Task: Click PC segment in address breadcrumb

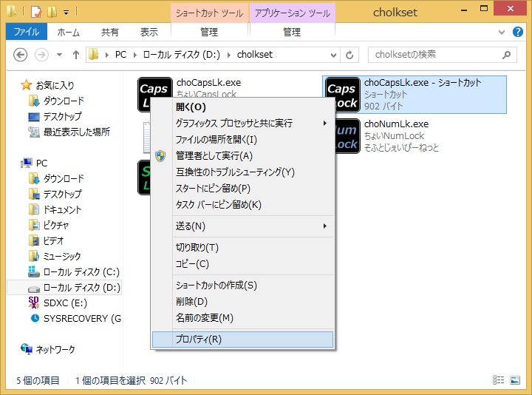Action: click(120, 55)
